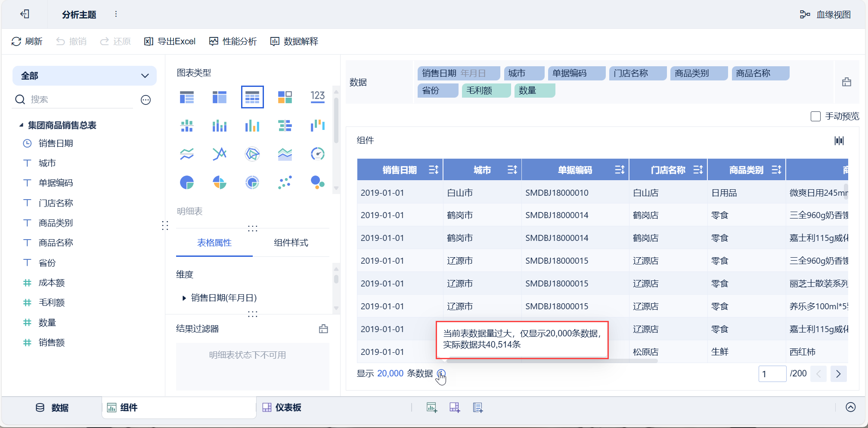Click the 商品名称 pill in 数据 area

point(760,74)
